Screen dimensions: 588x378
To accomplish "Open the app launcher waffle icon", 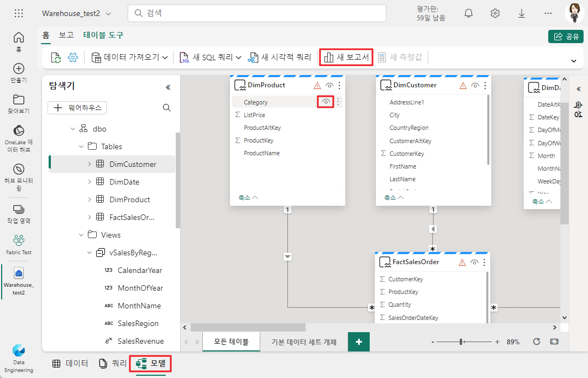I will tap(19, 13).
